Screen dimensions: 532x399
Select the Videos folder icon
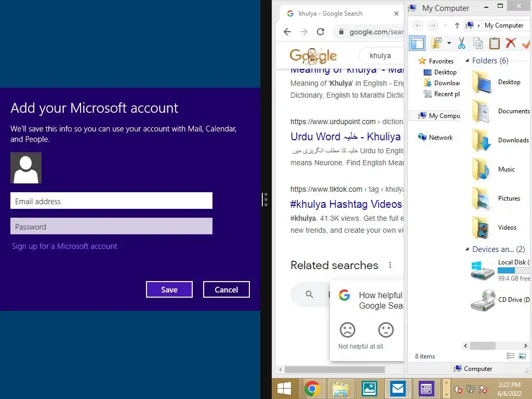[x=481, y=228]
